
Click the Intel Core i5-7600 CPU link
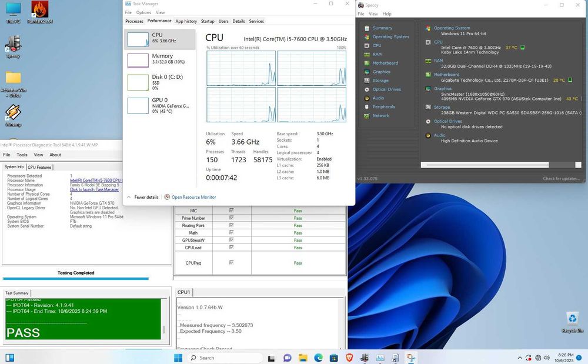point(96,181)
